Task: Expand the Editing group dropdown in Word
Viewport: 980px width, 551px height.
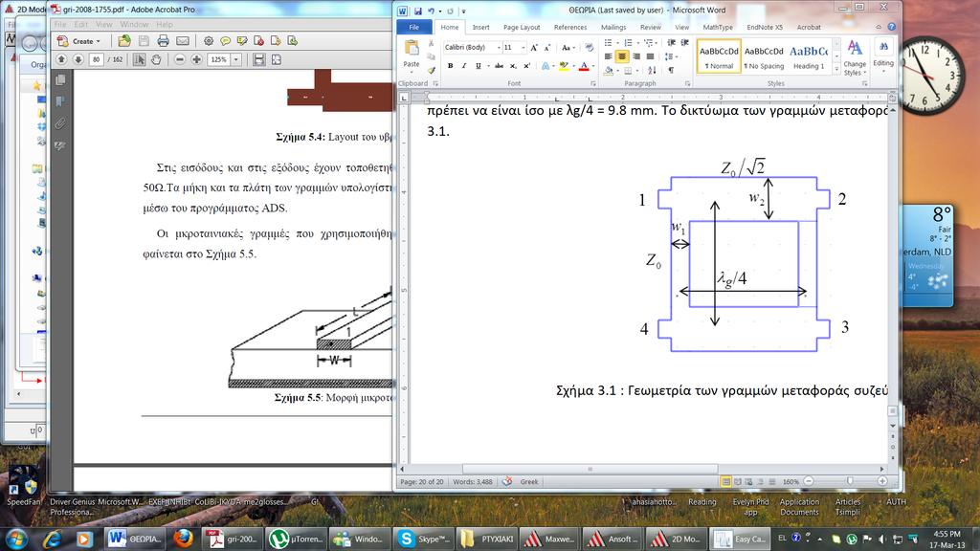Action: 883,56
